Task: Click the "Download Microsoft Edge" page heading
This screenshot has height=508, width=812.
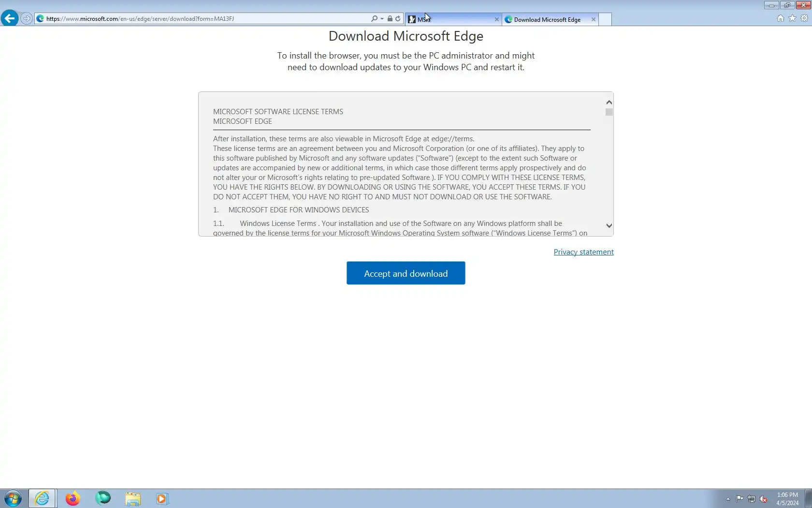Action: point(406,36)
